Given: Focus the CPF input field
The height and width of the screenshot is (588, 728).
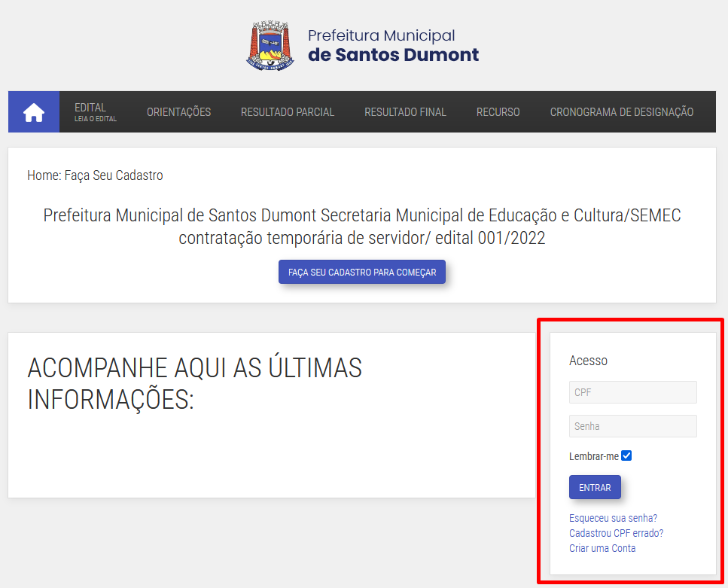Looking at the screenshot, I should click(633, 392).
